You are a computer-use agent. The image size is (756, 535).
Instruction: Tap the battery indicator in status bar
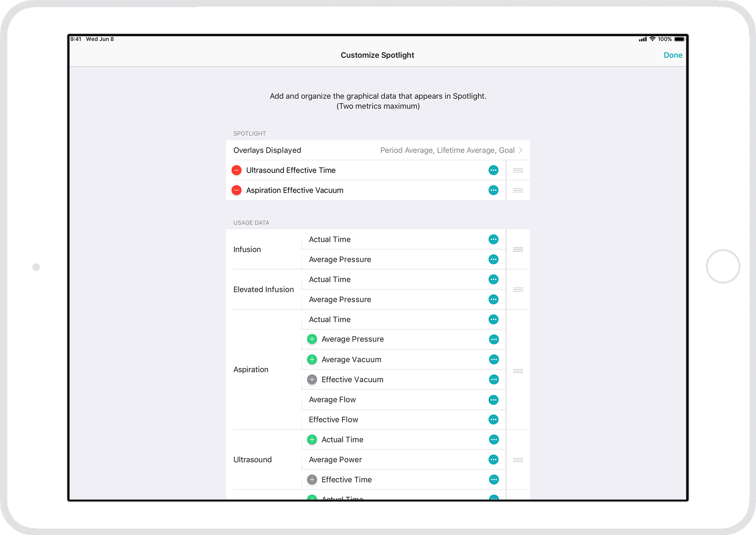[679, 39]
